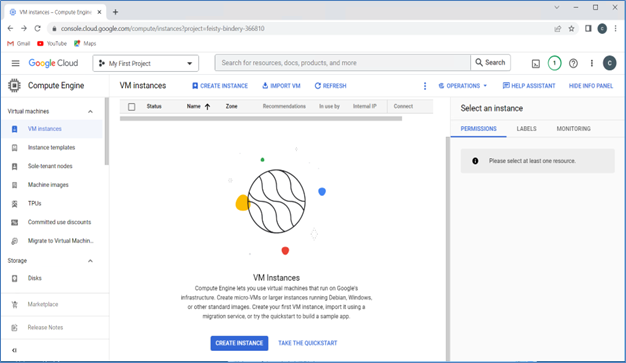The image size is (626, 363).
Task: Activate Cloud Shell icon
Action: tap(536, 63)
